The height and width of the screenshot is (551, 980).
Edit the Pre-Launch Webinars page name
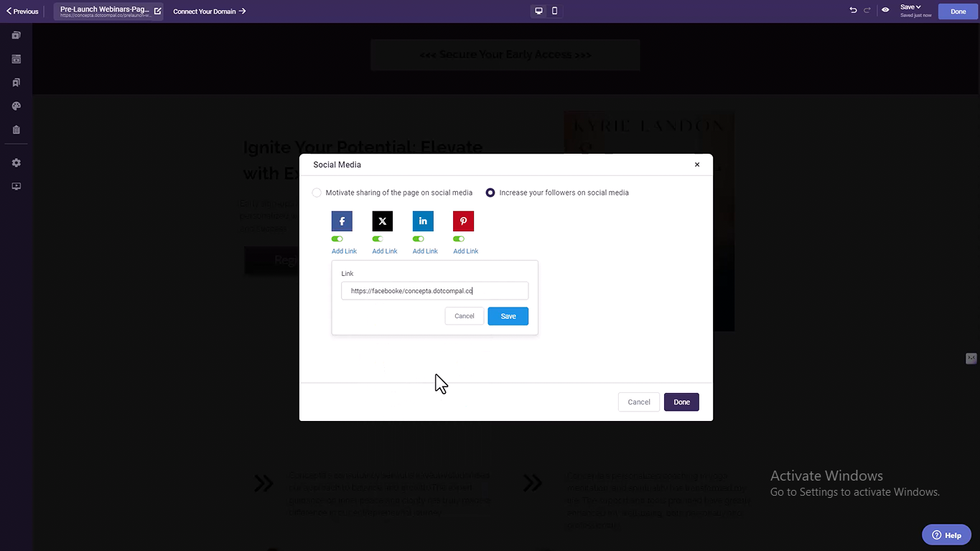(158, 11)
